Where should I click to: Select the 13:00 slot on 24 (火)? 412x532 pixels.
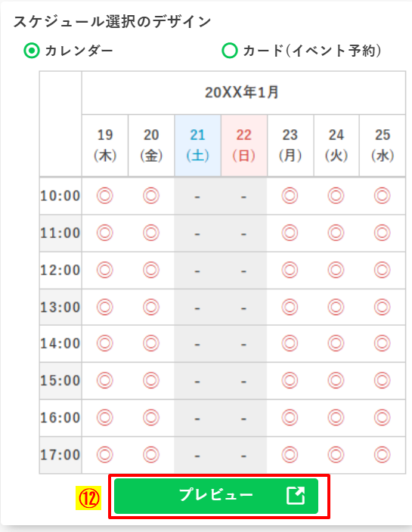click(336, 307)
